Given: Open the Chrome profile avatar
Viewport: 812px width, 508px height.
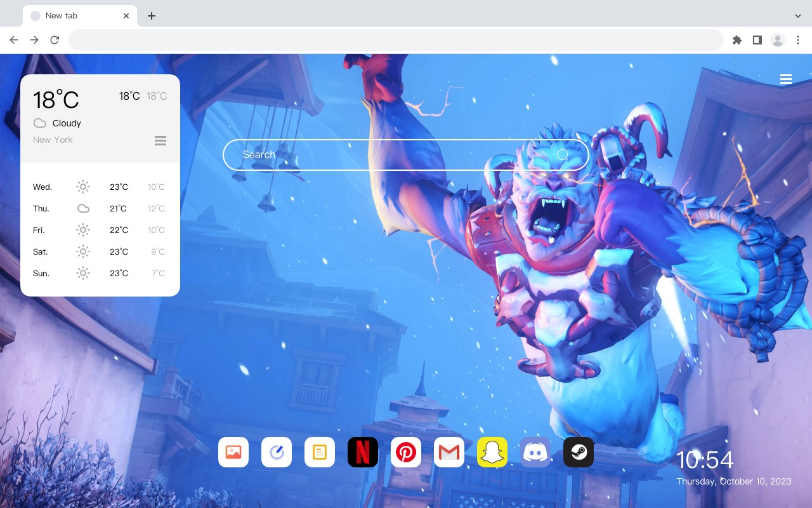Looking at the screenshot, I should pyautogui.click(x=778, y=40).
